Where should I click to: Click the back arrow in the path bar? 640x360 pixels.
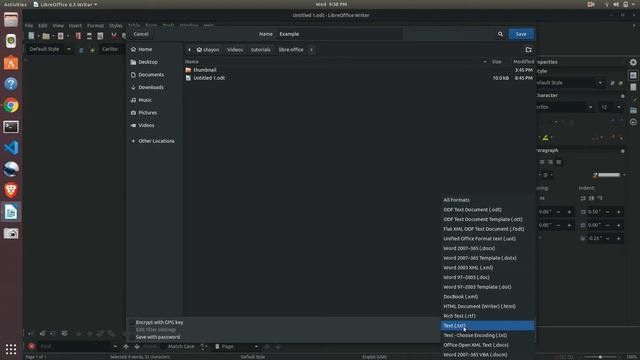point(189,50)
